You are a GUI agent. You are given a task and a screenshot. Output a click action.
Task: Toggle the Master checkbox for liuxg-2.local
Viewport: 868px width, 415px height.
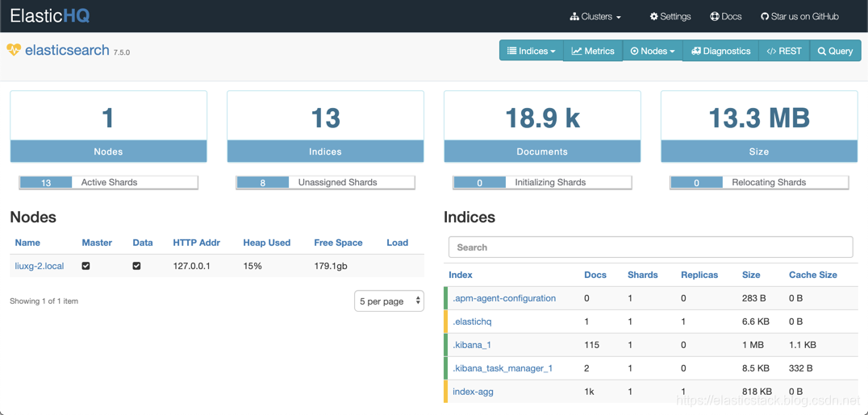click(86, 266)
